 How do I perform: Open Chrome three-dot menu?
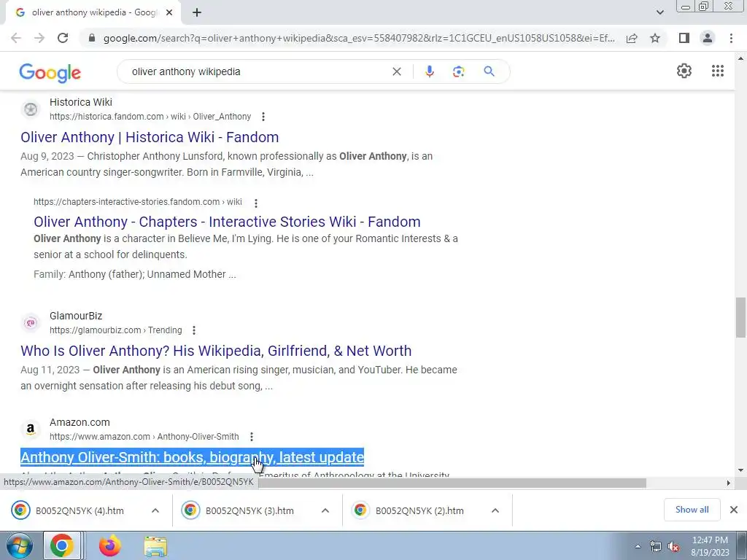(x=731, y=38)
